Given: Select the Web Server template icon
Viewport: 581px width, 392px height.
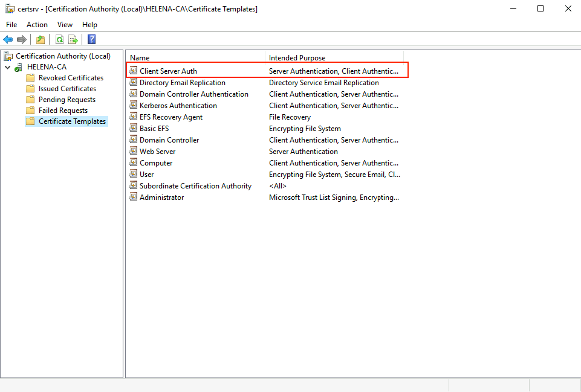Looking at the screenshot, I should tap(134, 152).
